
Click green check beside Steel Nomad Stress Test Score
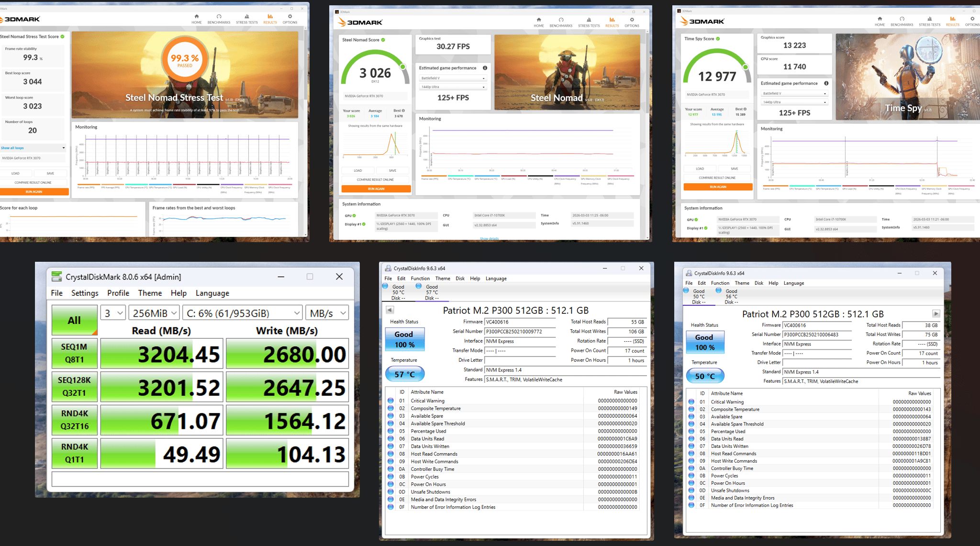(x=62, y=36)
